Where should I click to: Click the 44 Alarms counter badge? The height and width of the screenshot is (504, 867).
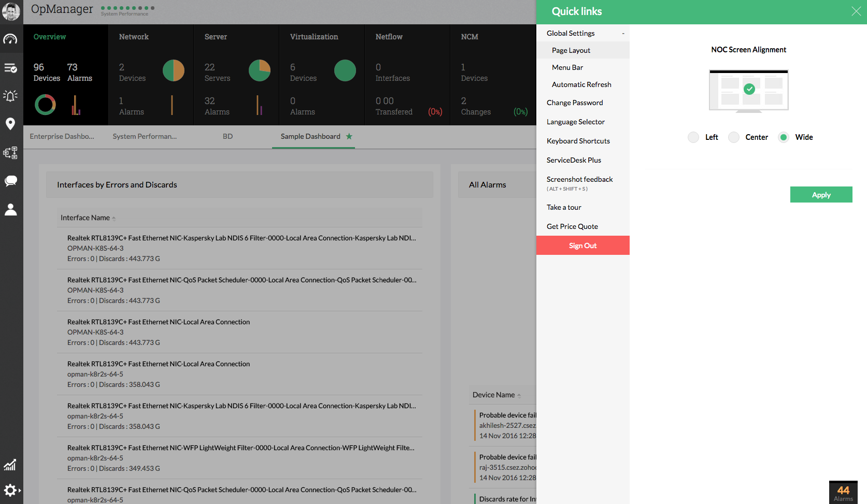pos(843,493)
